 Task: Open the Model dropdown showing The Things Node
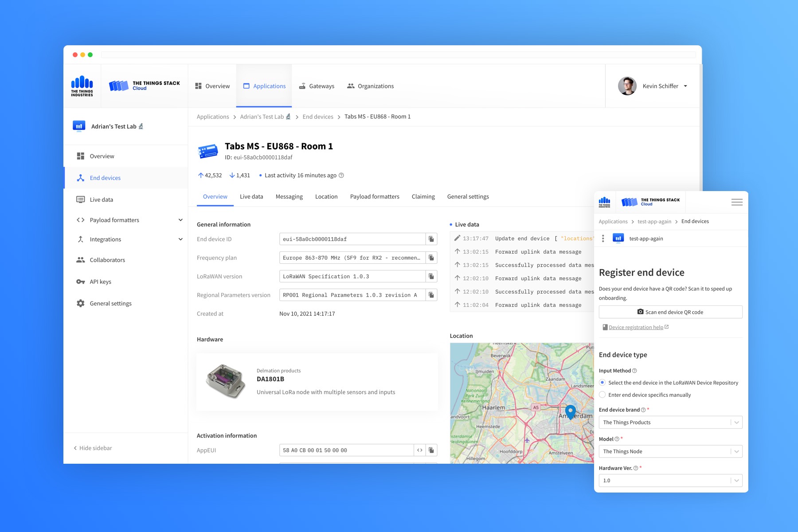tap(670, 451)
